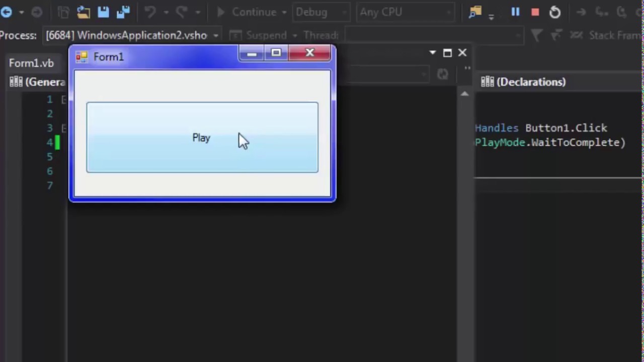This screenshot has height=362, width=644.
Task: Click line number 4 in the editor margin
Action: coord(49,142)
